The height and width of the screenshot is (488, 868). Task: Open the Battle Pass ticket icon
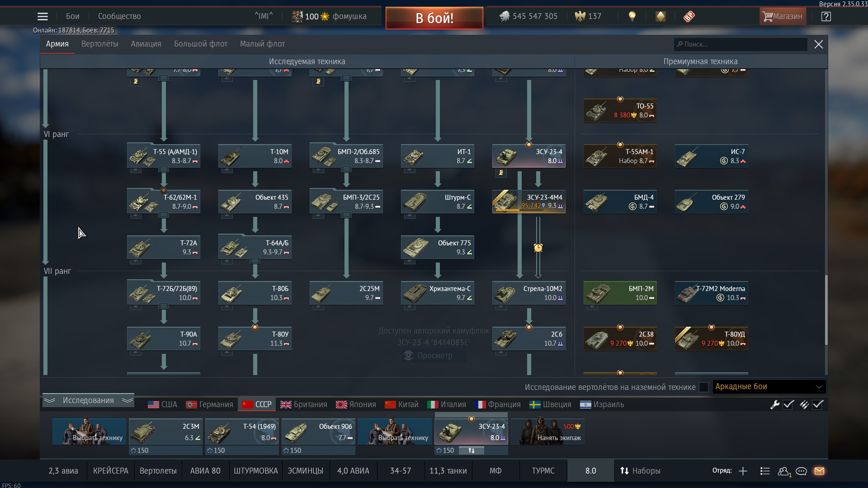689,16
